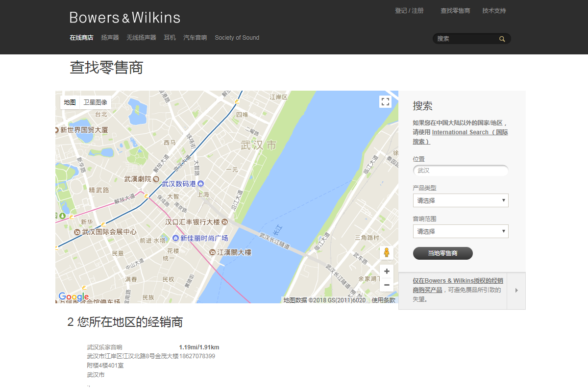Click the 位置 location input field
Image resolution: width=588 pixels, height=392 pixels.
(461, 171)
